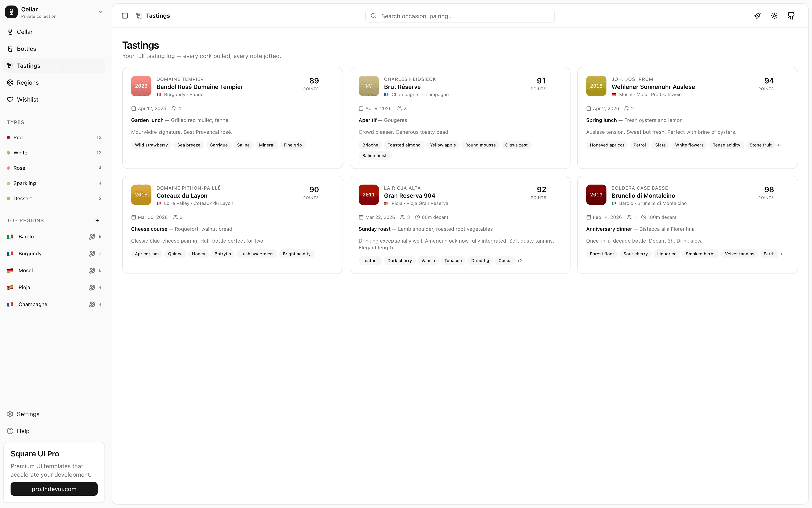812x508 pixels.
Task: Select Champagne in Top Regions
Action: pyautogui.click(x=54, y=304)
